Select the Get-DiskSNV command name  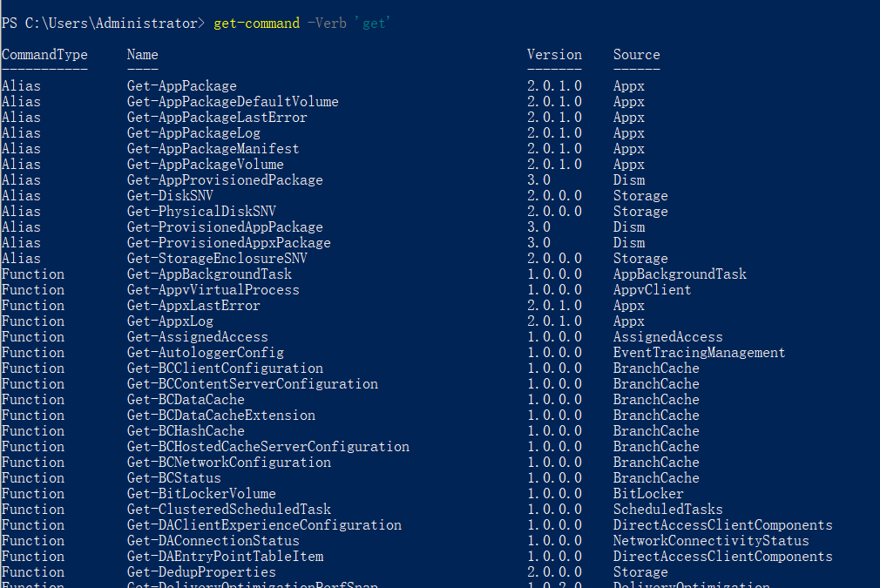click(170, 196)
